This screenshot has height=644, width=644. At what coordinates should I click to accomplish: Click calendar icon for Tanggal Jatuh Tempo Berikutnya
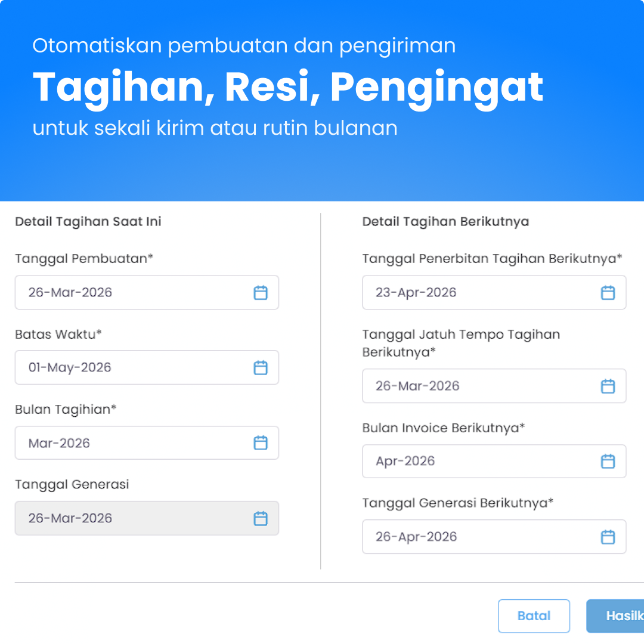point(608,386)
